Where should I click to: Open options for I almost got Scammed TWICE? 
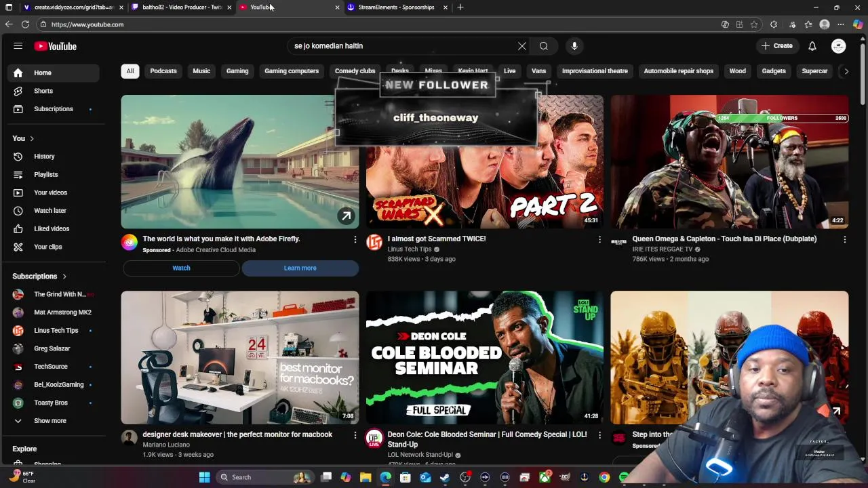point(599,239)
